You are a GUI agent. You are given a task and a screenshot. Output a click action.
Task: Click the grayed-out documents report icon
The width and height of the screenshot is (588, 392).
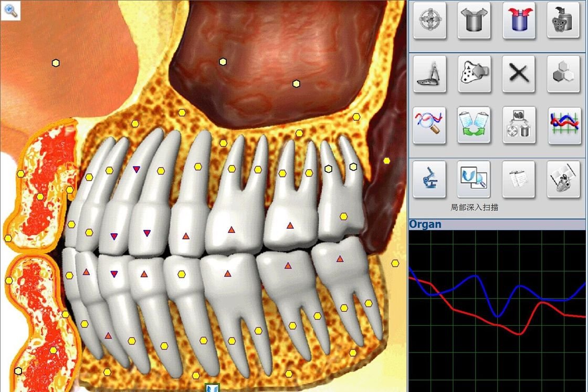pyautogui.click(x=519, y=179)
